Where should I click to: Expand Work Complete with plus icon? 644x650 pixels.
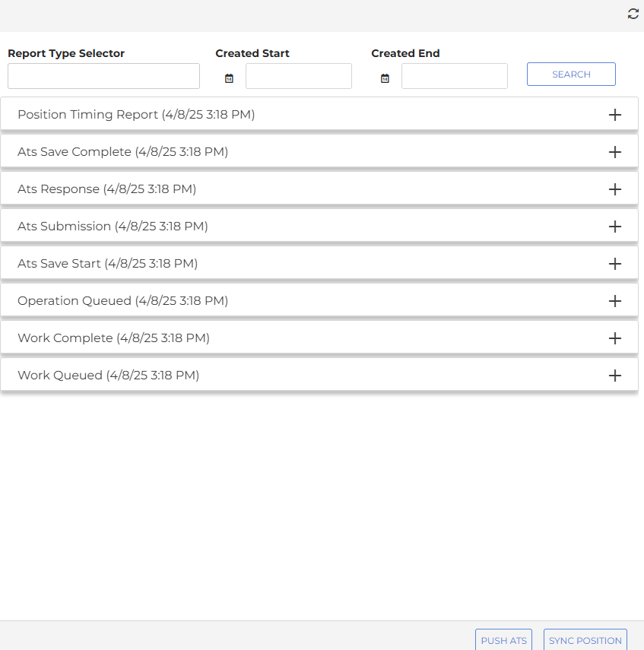coord(614,338)
